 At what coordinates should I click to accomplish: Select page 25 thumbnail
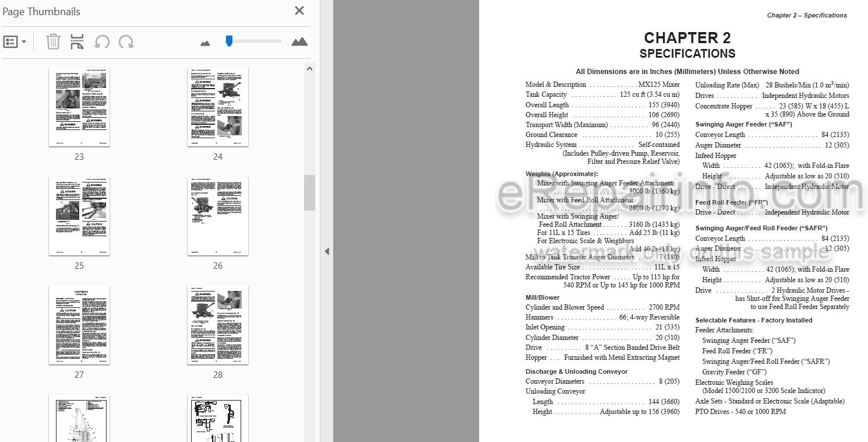pyautogui.click(x=79, y=216)
